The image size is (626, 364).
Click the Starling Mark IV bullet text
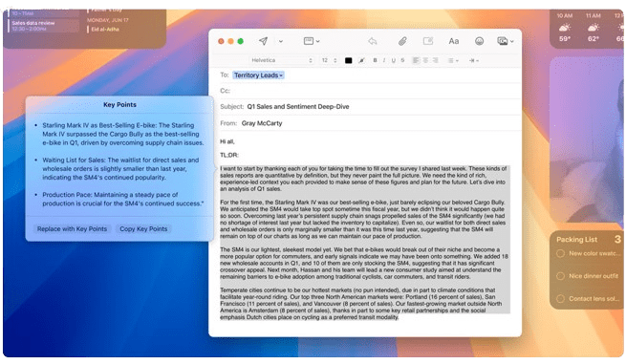123,134
